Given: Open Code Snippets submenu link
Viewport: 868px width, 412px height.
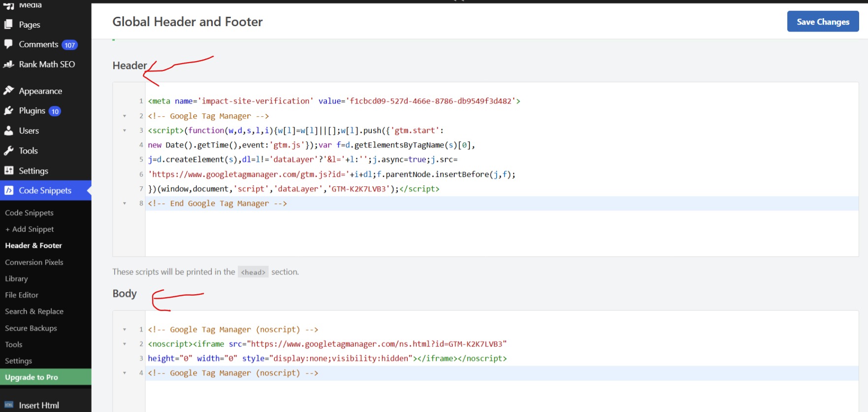Looking at the screenshot, I should click(x=29, y=212).
